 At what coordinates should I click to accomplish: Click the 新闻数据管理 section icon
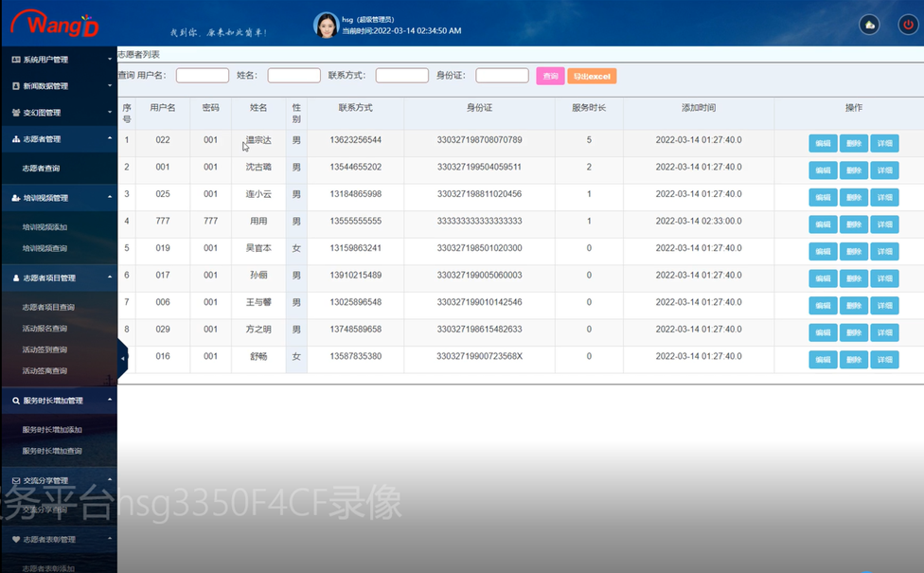pyautogui.click(x=16, y=86)
